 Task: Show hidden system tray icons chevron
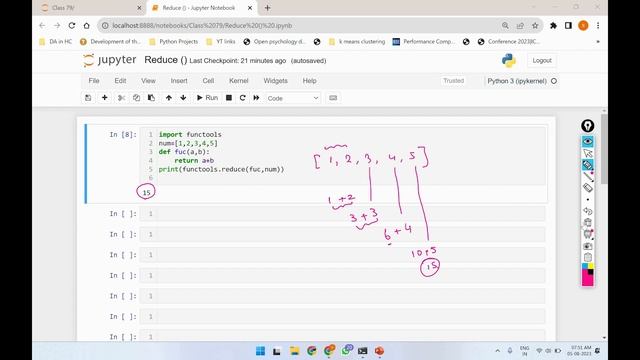pyautogui.click(x=497, y=351)
